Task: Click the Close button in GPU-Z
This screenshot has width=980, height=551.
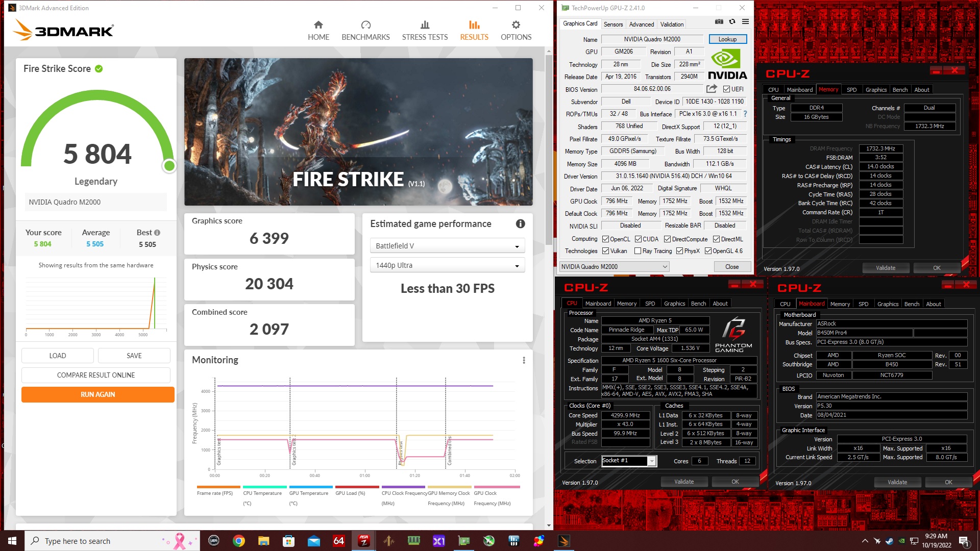Action: point(732,267)
